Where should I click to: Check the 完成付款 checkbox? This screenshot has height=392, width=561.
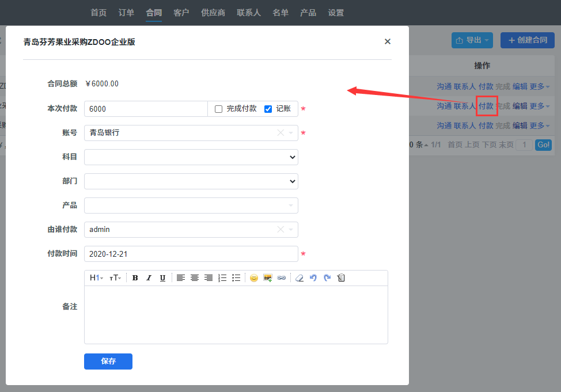219,109
